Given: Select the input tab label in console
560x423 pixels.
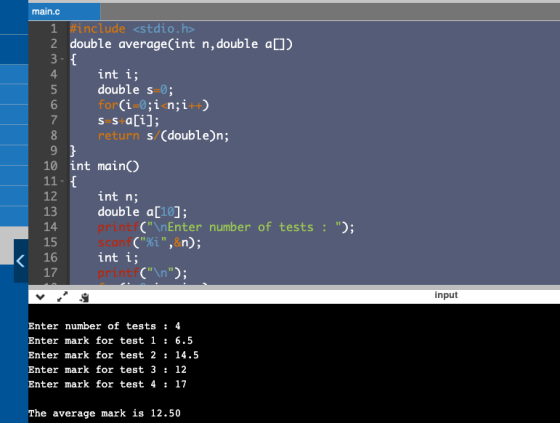Looking at the screenshot, I should [x=446, y=295].
